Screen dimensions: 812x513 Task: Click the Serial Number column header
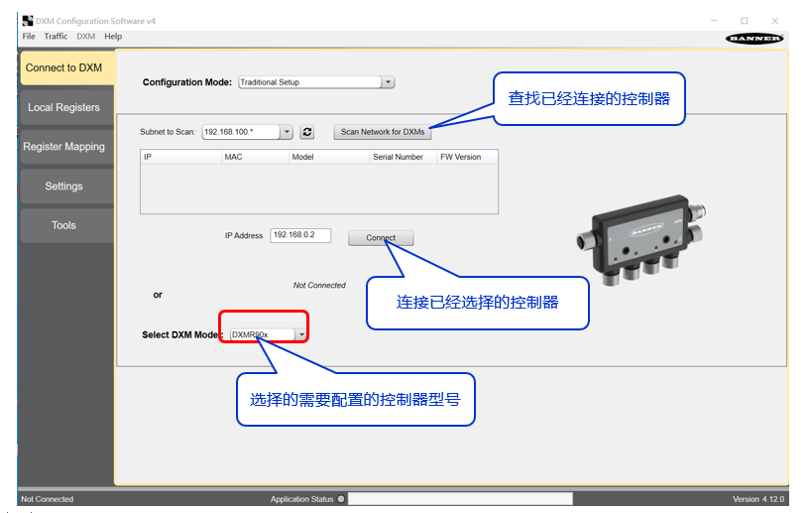click(398, 157)
